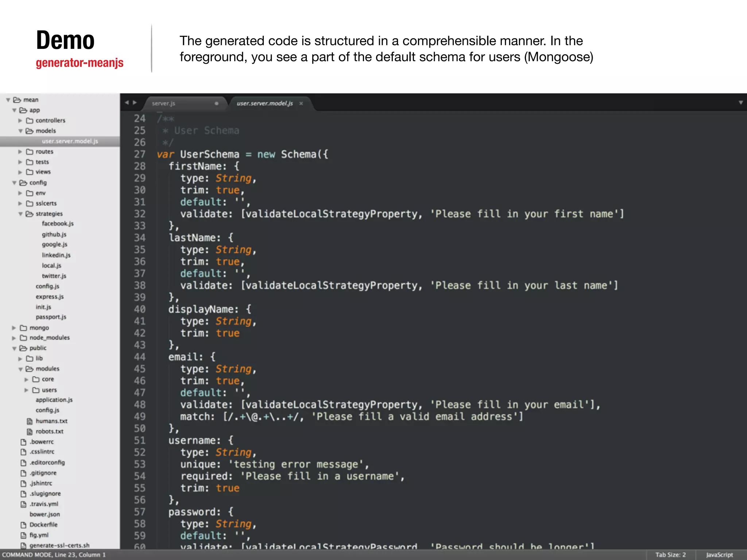The width and height of the screenshot is (747, 560).
Task: Collapse the models folder
Action: pos(20,131)
